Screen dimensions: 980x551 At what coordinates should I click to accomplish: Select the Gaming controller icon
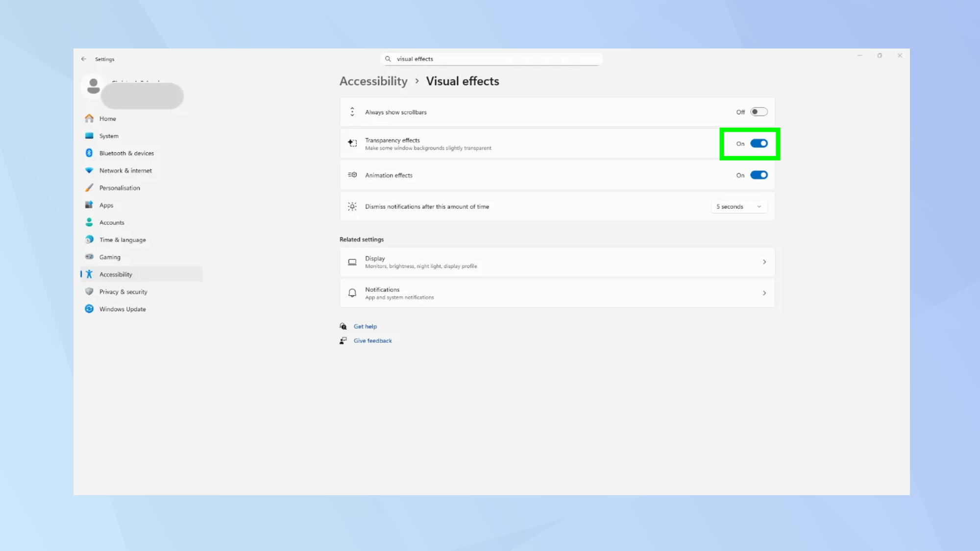point(89,257)
